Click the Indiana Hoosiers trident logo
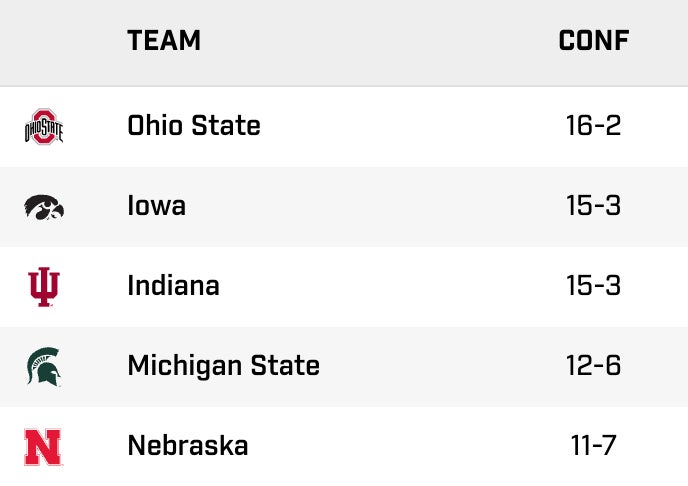This screenshot has width=688, height=486. pyautogui.click(x=43, y=287)
